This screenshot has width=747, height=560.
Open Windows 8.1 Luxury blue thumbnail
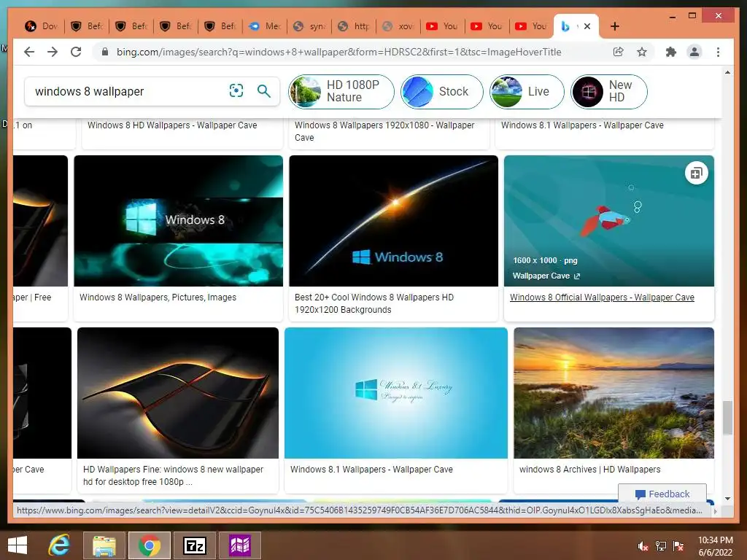(396, 393)
